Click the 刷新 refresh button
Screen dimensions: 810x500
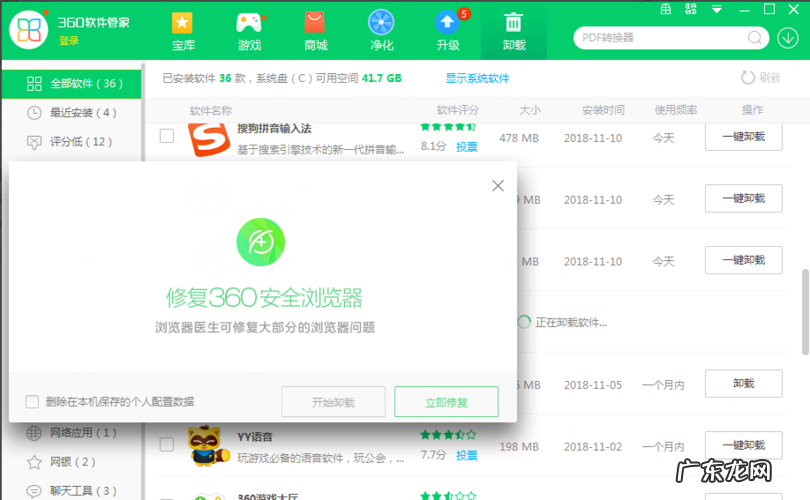tap(760, 78)
